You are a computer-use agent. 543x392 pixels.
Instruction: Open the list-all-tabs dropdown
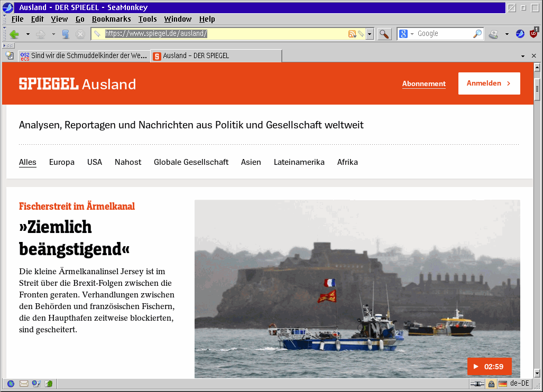pyautogui.click(x=523, y=55)
